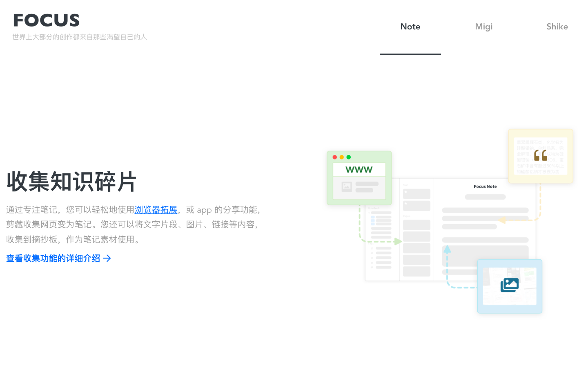Click the green dot on the WWW browser mockup

click(x=348, y=157)
